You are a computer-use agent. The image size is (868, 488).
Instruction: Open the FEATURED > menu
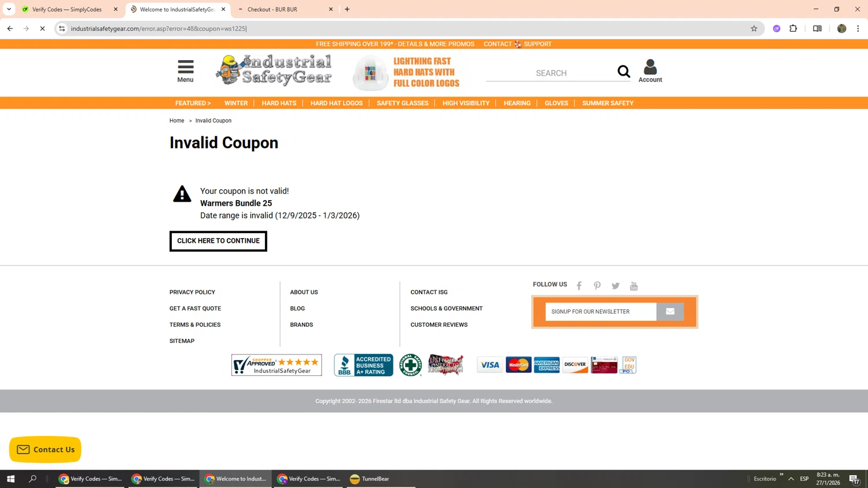pos(193,103)
